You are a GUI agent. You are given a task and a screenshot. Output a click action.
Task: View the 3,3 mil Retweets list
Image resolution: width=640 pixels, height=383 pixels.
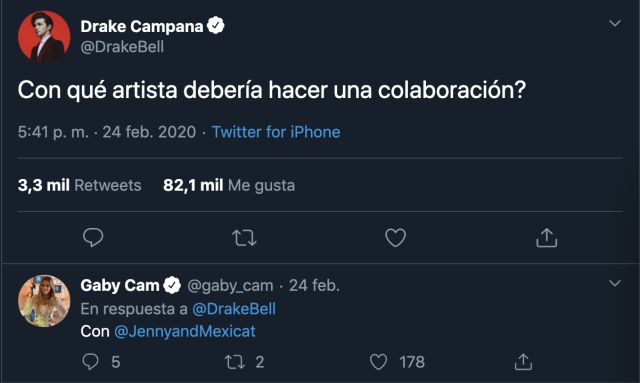pyautogui.click(x=80, y=185)
